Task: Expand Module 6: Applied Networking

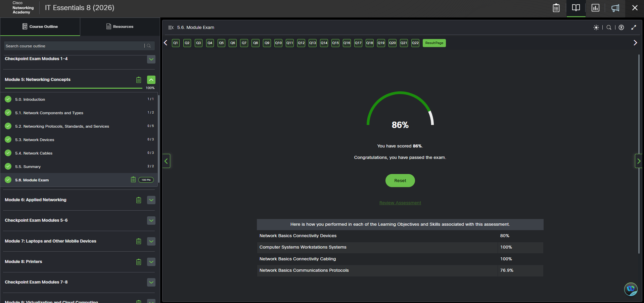Action: click(x=151, y=200)
